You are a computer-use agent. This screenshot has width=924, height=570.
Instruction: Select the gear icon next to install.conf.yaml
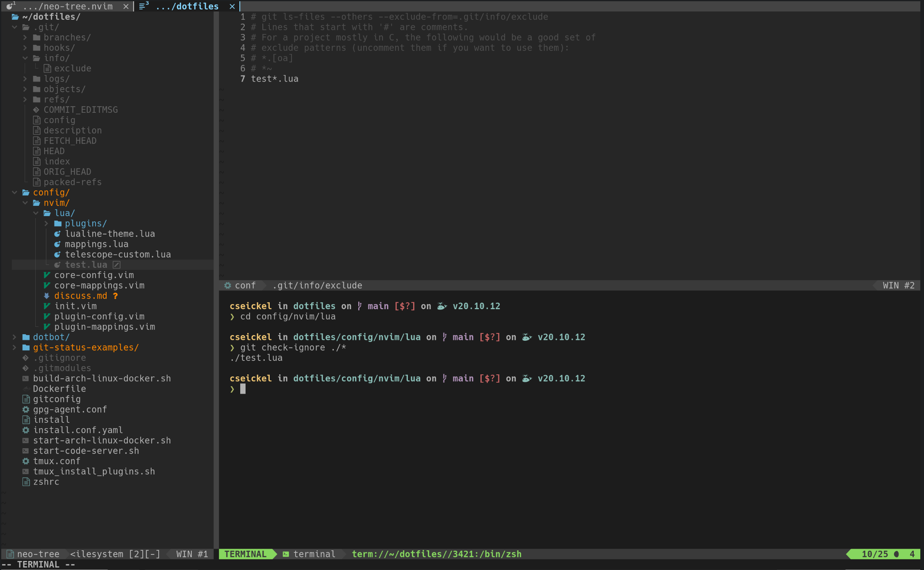pos(25,430)
